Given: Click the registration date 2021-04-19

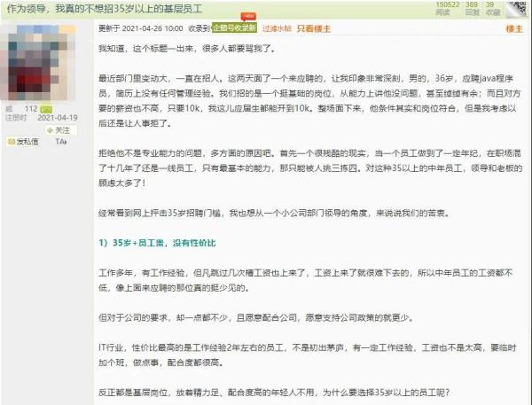Looking at the screenshot, I should 58,118.
